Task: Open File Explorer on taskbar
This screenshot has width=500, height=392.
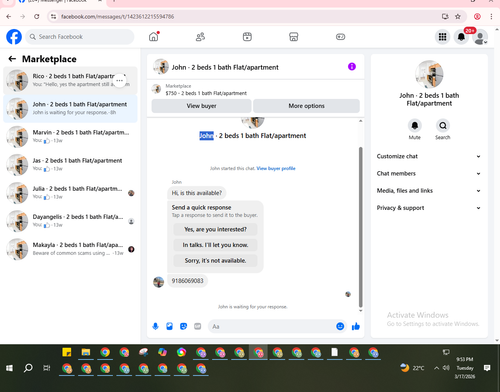Action: pos(86,352)
